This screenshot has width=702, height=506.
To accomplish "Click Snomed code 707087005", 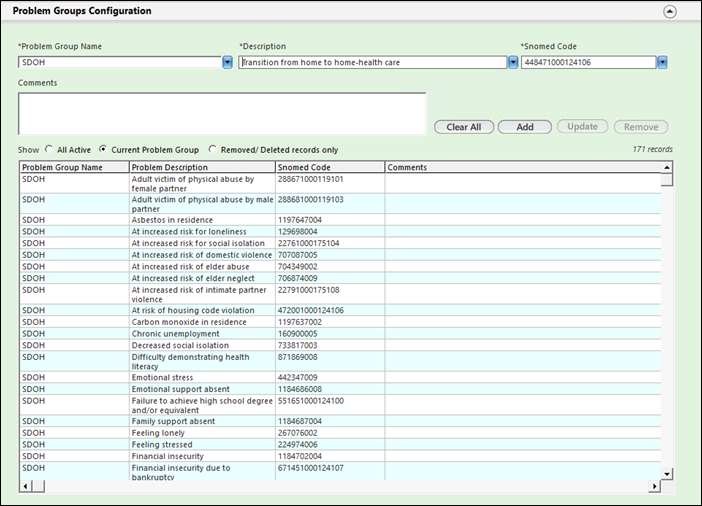I will pos(297,255).
